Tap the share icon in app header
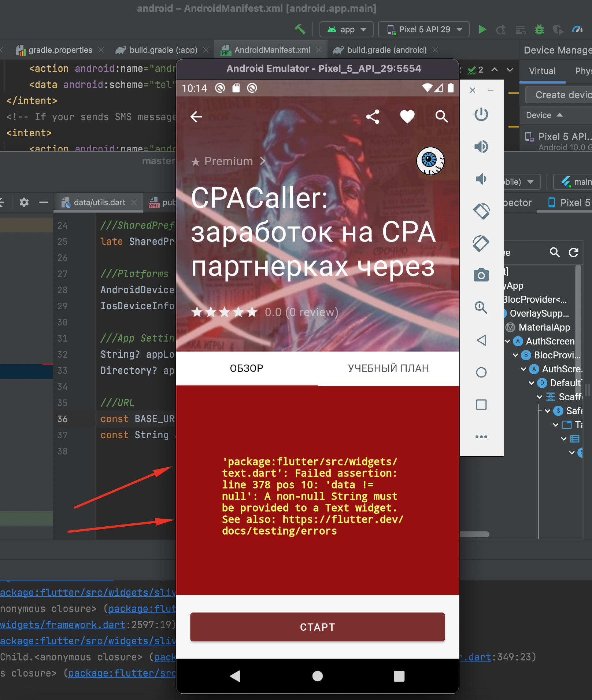Image resolution: width=592 pixels, height=700 pixels. pyautogui.click(x=373, y=117)
